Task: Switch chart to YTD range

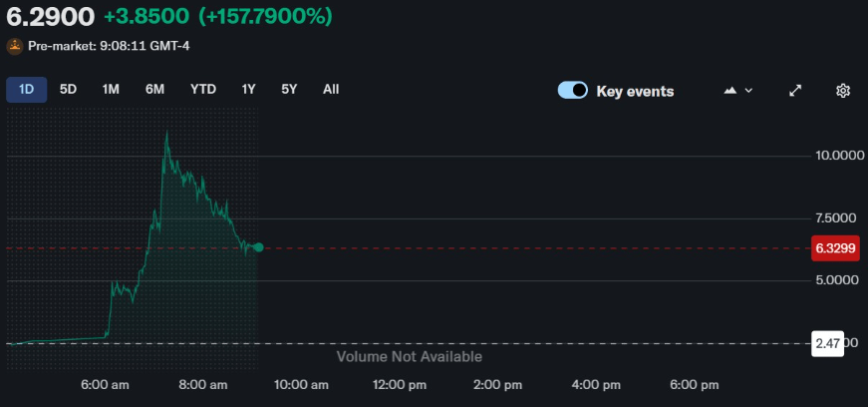Action: click(203, 89)
